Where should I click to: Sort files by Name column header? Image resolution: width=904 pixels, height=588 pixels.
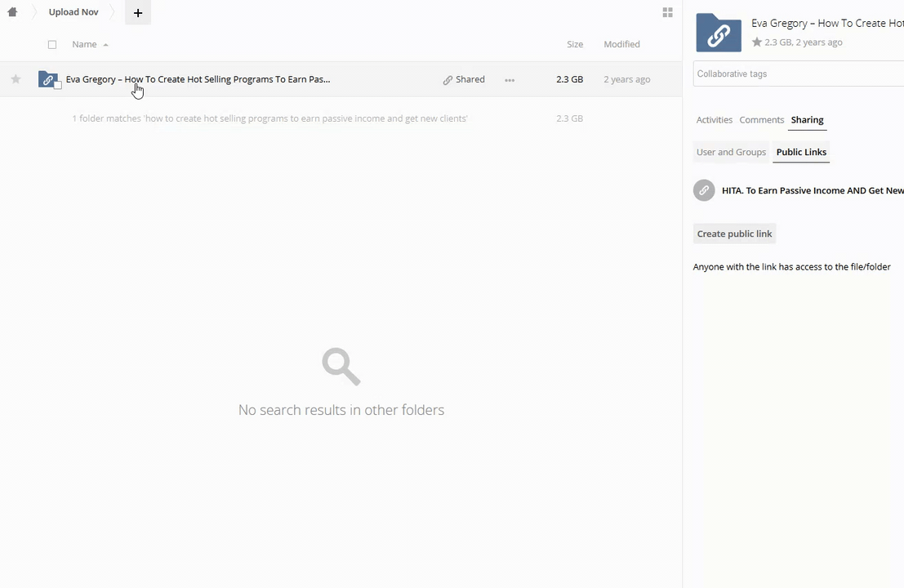[84, 44]
